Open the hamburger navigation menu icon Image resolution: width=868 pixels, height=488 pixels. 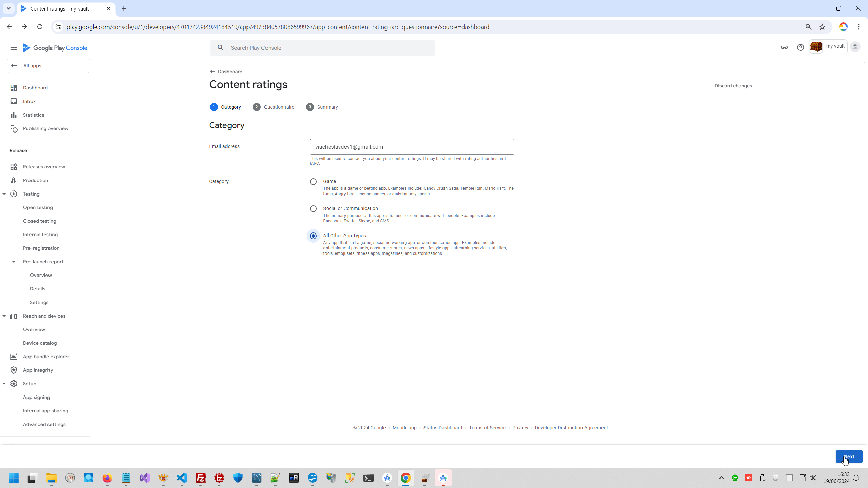click(x=14, y=48)
